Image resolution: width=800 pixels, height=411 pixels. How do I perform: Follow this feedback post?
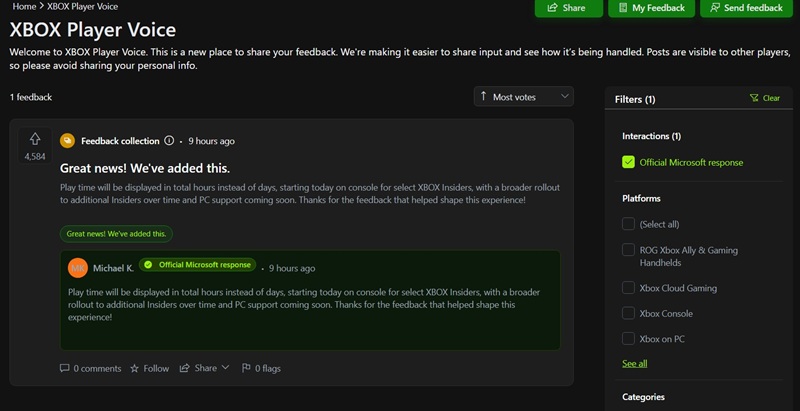(149, 368)
